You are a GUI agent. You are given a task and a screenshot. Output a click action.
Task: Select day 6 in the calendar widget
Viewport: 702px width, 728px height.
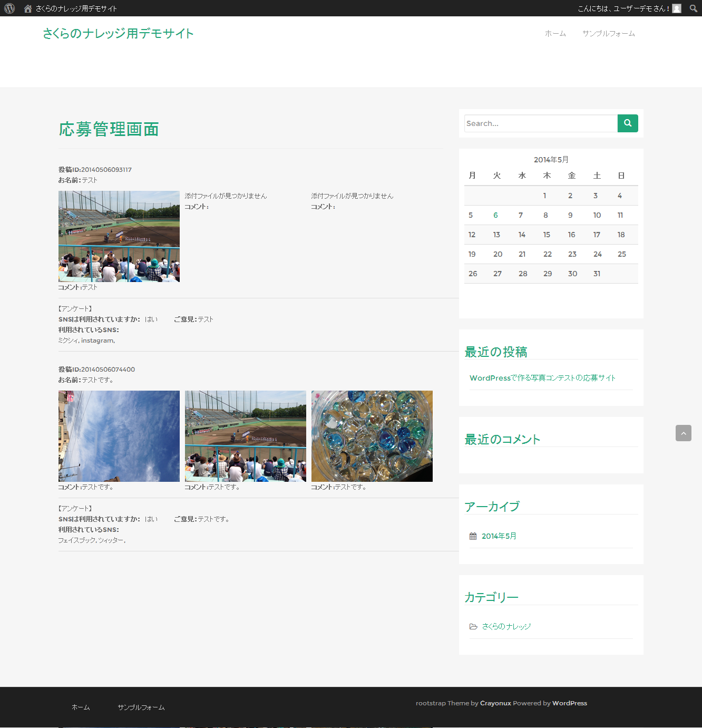coord(495,215)
